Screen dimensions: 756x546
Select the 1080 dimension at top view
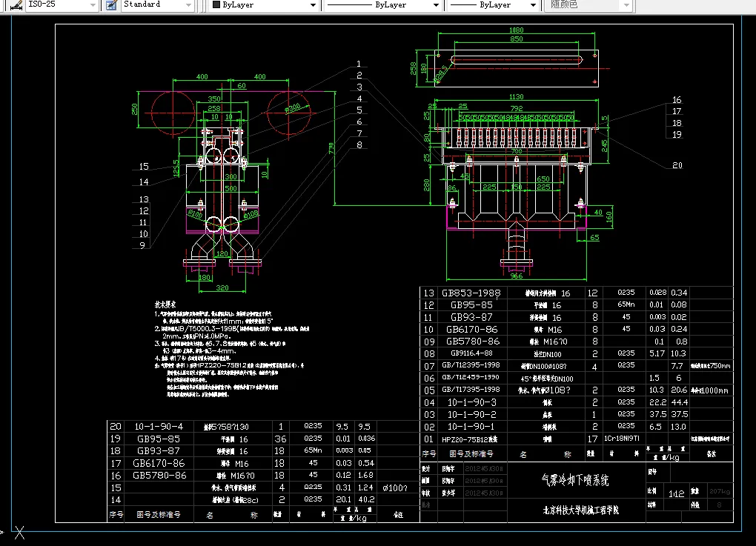click(516, 30)
